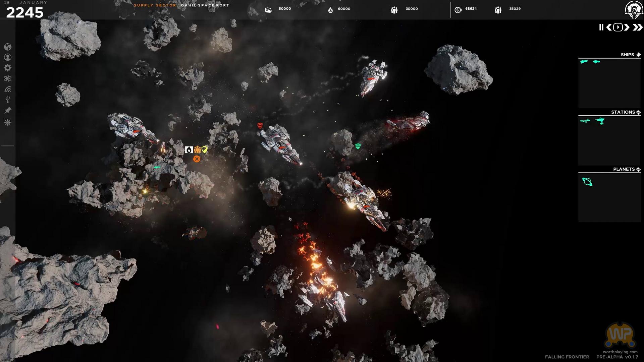Click the orange cancel X marker
This screenshot has width=644, height=362.
point(197,159)
